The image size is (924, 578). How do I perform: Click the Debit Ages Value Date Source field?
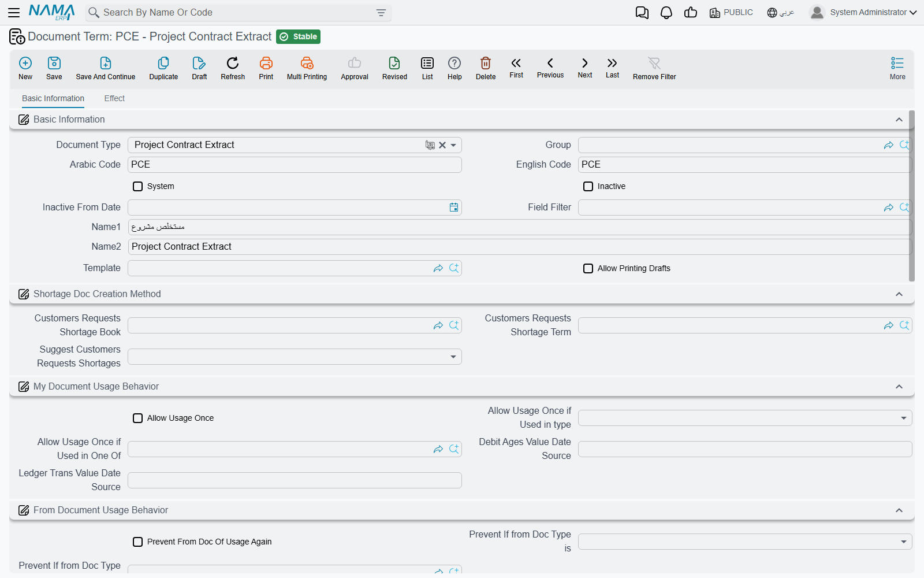tap(745, 449)
